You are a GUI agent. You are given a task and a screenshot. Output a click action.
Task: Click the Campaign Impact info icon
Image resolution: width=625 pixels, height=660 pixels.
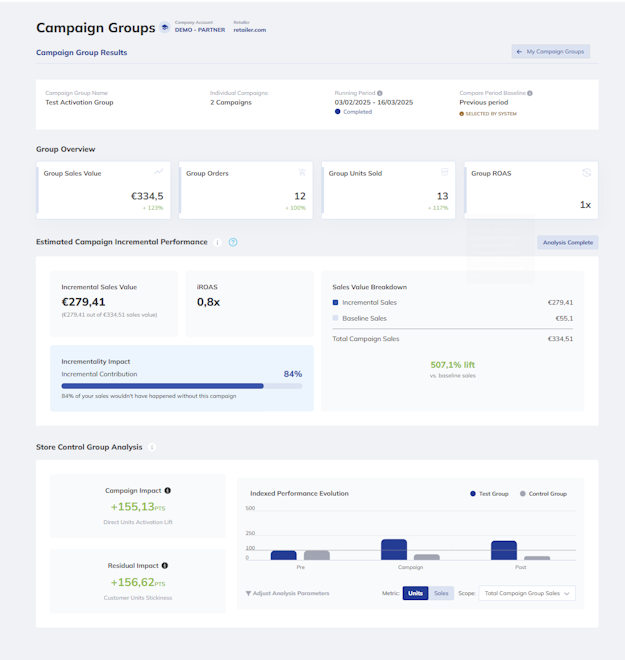coord(168,490)
